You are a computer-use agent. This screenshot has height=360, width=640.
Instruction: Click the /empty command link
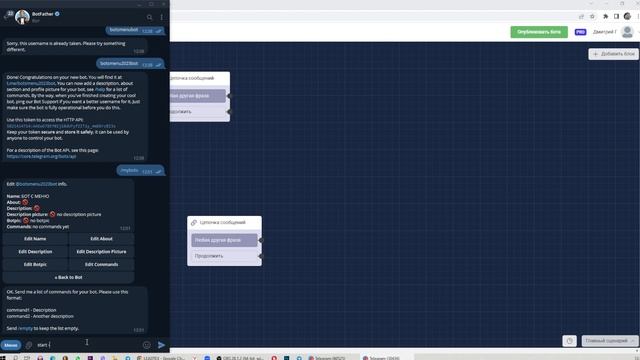[x=25, y=329]
